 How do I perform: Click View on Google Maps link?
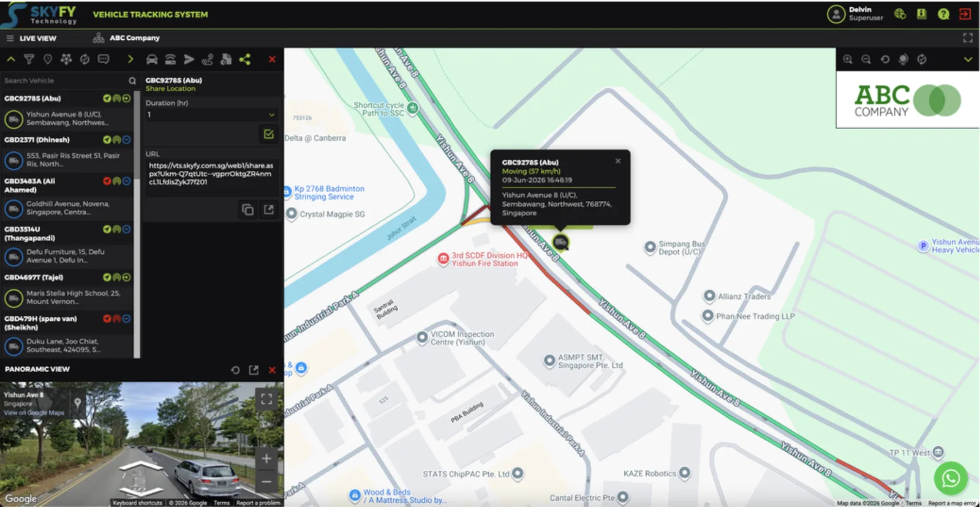point(34,413)
